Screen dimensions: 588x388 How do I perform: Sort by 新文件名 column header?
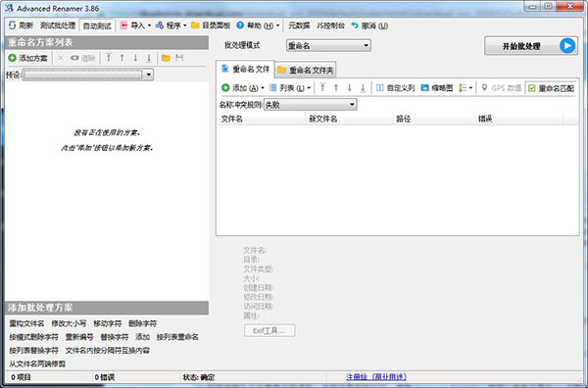[x=350, y=119]
